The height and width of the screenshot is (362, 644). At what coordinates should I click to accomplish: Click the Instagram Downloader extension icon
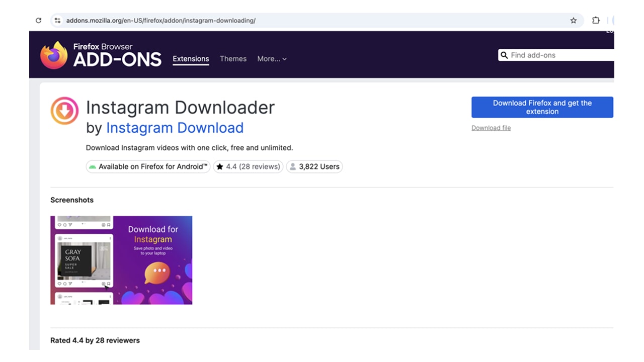pos(64,111)
